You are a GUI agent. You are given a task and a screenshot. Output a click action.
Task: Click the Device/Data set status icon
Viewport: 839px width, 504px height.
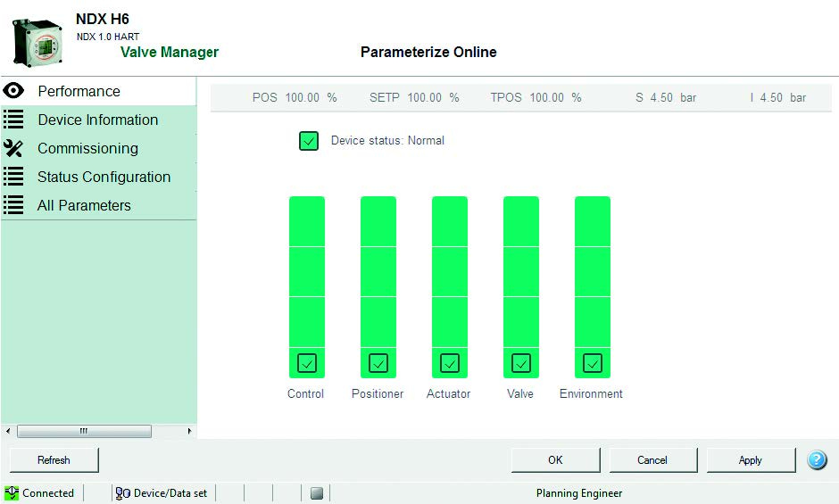coord(123,493)
